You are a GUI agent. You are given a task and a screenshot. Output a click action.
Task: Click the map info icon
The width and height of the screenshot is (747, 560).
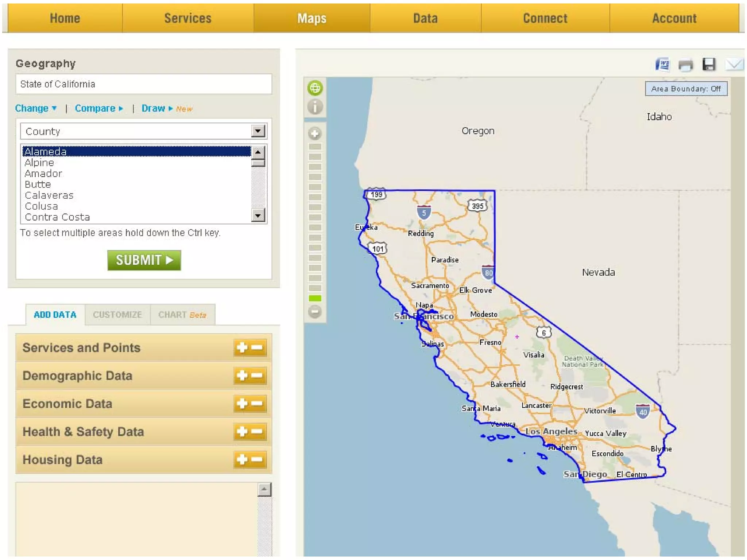(x=315, y=107)
